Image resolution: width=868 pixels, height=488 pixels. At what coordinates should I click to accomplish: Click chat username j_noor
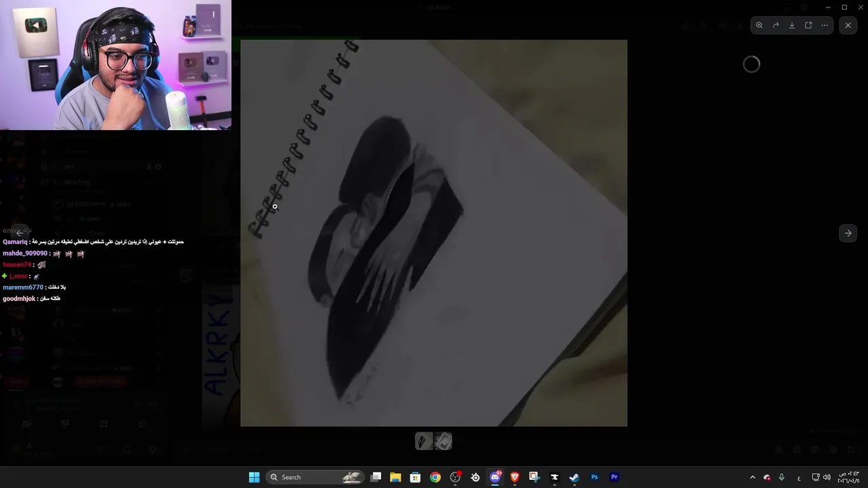point(18,277)
